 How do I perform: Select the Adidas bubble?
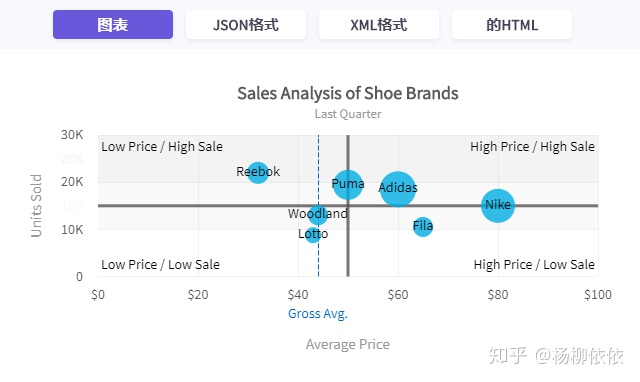398,189
